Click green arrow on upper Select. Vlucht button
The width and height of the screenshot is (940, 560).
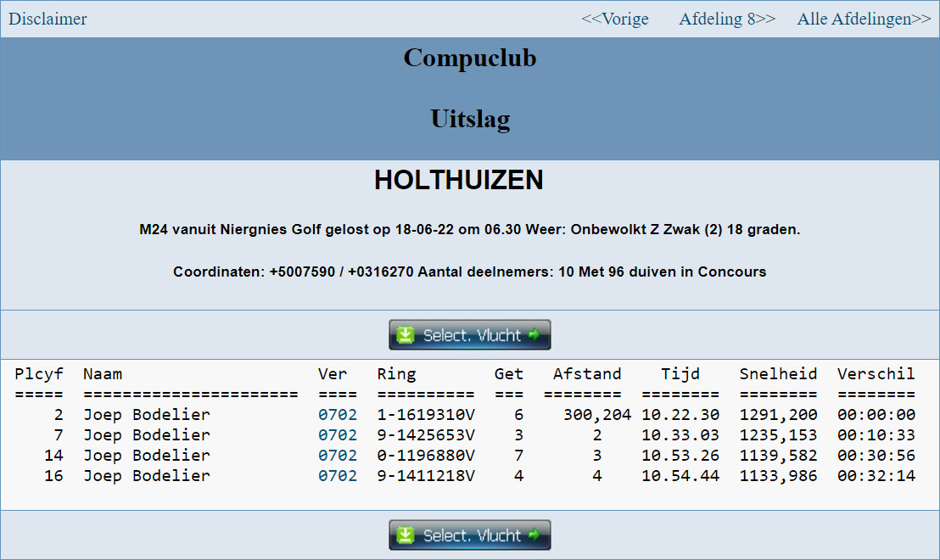coord(534,334)
